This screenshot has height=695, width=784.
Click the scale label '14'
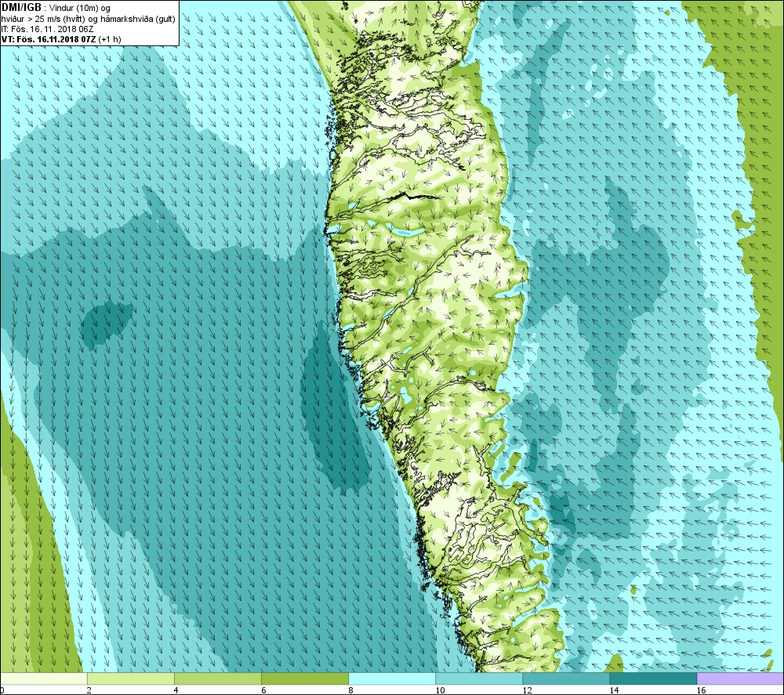[614, 690]
